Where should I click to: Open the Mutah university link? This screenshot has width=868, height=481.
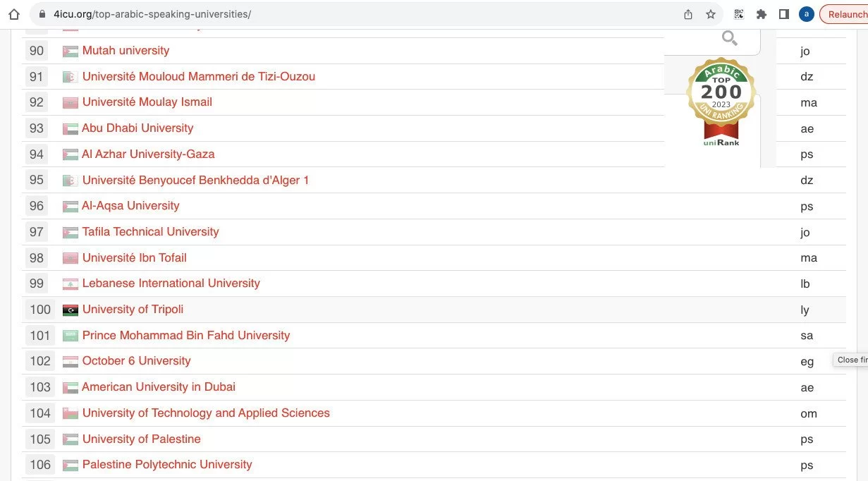(126, 51)
